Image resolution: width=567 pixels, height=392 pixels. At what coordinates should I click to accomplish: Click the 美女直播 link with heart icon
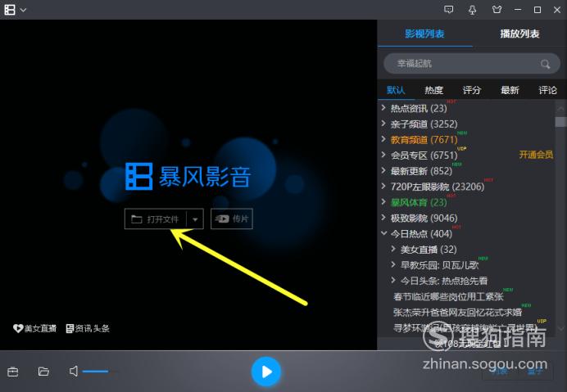coord(34,328)
